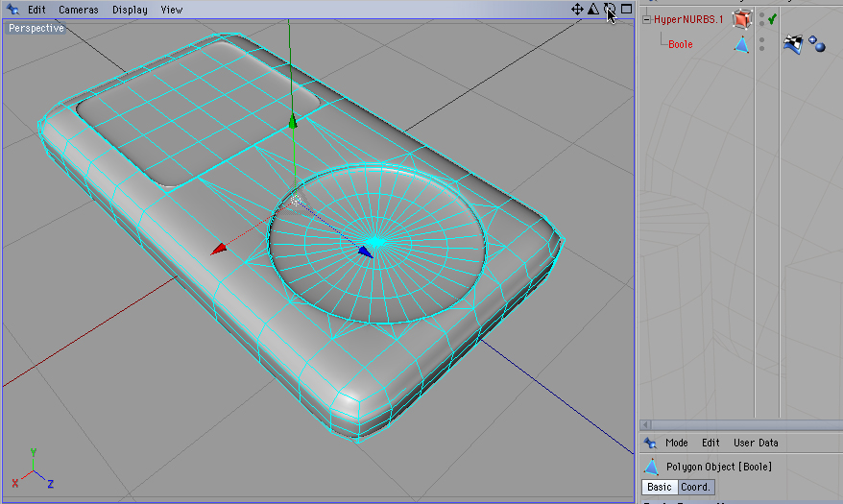The height and width of the screenshot is (504, 843).
Task: Toggle Boole render visibility bottom dot
Action: pos(761,48)
